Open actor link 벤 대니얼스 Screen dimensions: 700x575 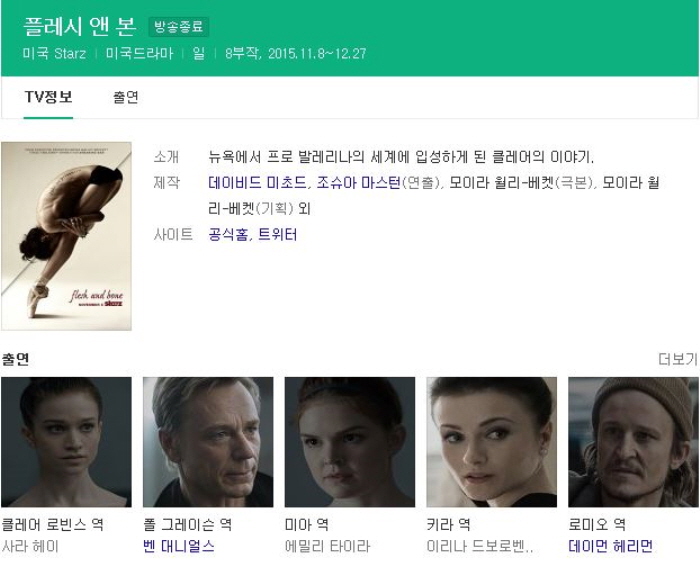click(179, 546)
